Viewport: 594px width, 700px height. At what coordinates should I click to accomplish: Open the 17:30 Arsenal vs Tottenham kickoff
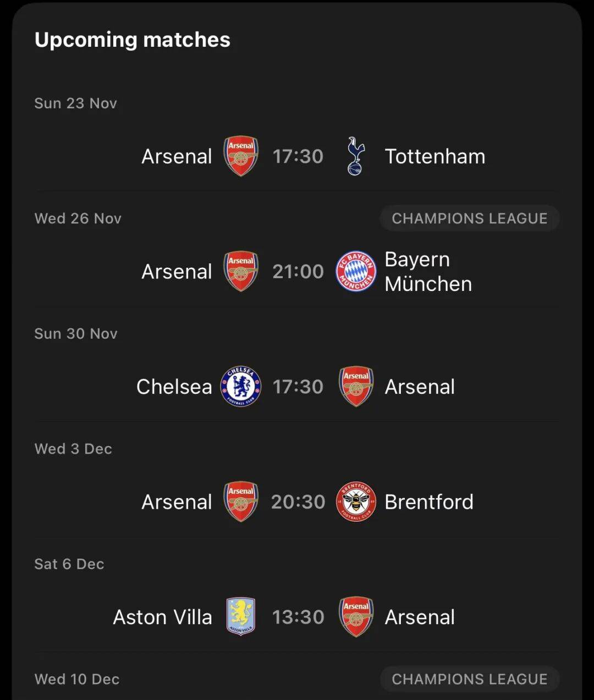[x=298, y=156]
